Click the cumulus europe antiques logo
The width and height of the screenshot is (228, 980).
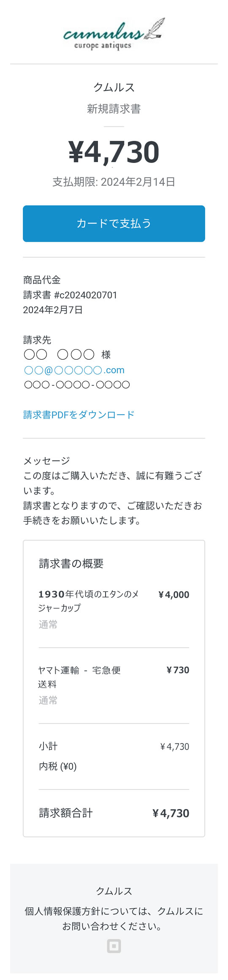[114, 35]
